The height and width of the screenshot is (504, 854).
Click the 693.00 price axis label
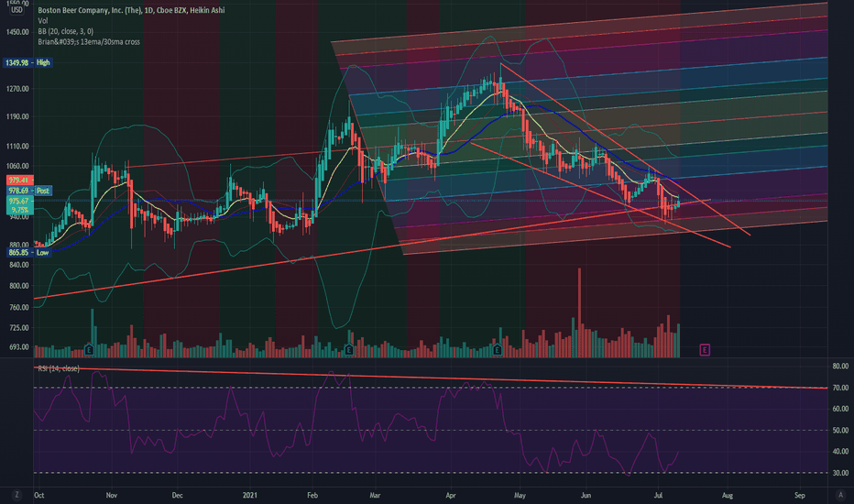[x=18, y=347]
